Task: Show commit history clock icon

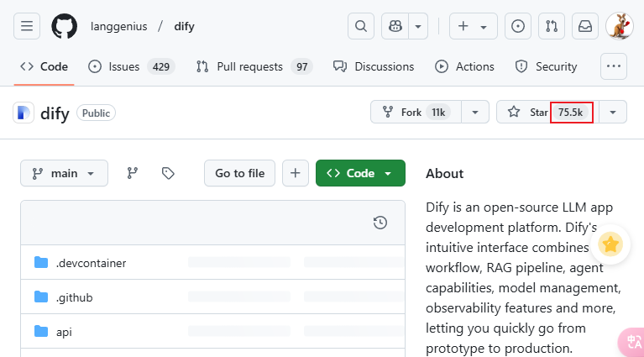Action: click(380, 223)
